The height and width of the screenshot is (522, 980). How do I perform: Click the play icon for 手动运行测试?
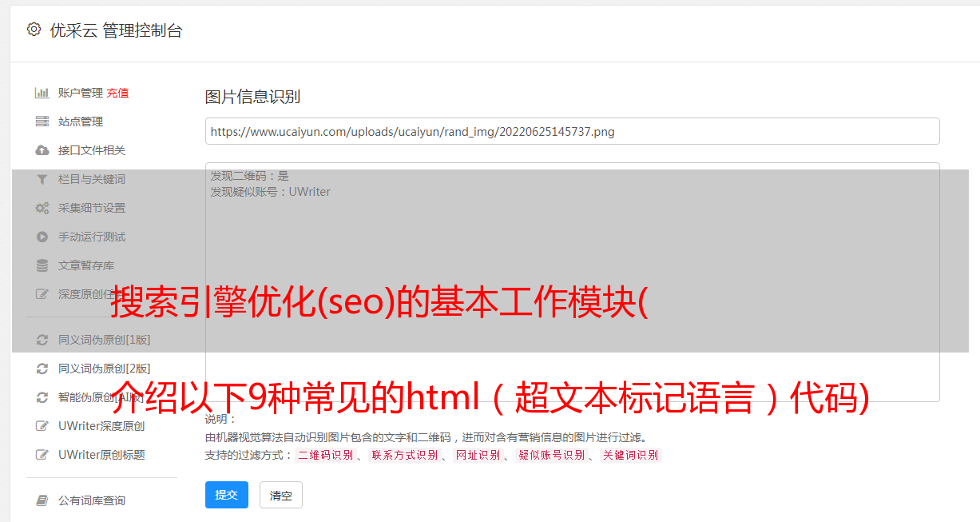pos(42,237)
